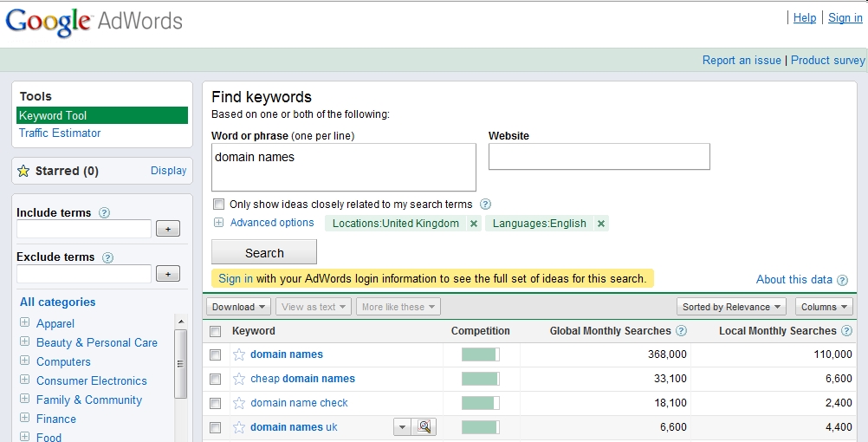This screenshot has height=442, width=868.
Task: Click Sign in link in yellow notice
Action: click(x=236, y=278)
